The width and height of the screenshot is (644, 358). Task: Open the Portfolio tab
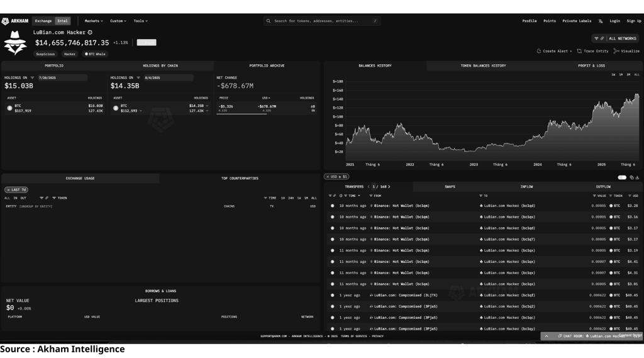[54, 66]
